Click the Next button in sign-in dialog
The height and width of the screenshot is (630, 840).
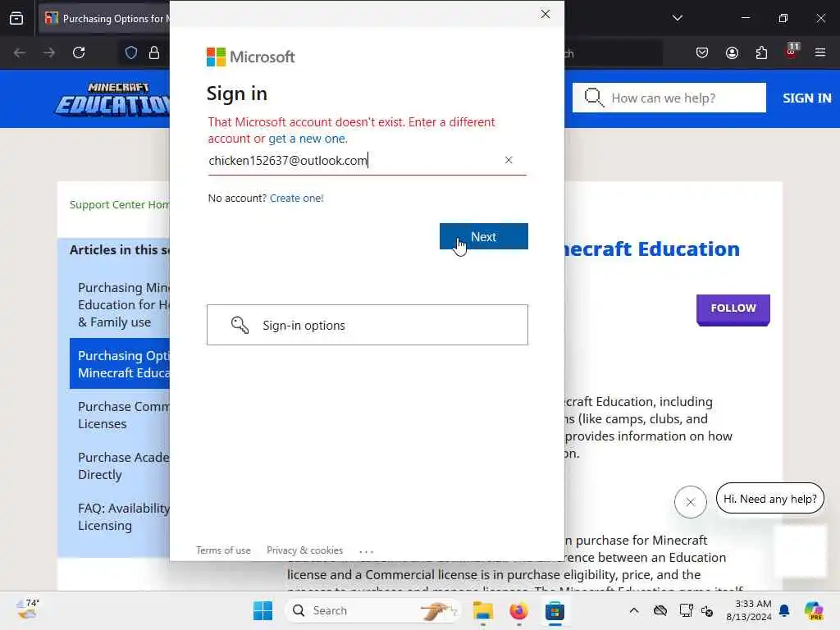tap(484, 236)
